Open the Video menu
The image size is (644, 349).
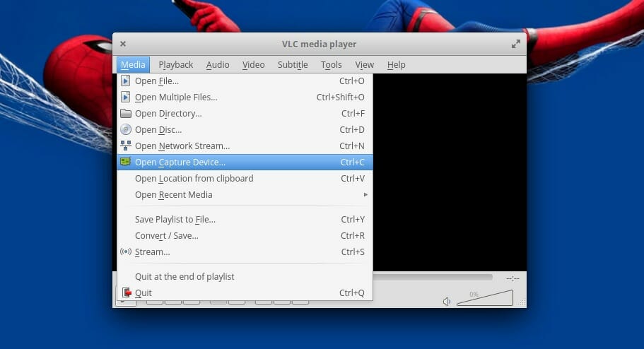[x=253, y=64]
